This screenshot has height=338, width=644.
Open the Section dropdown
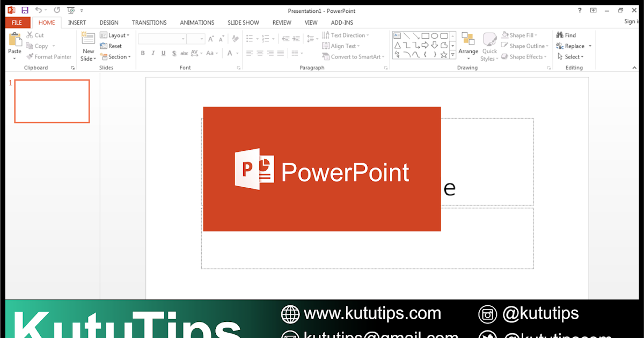click(x=115, y=57)
